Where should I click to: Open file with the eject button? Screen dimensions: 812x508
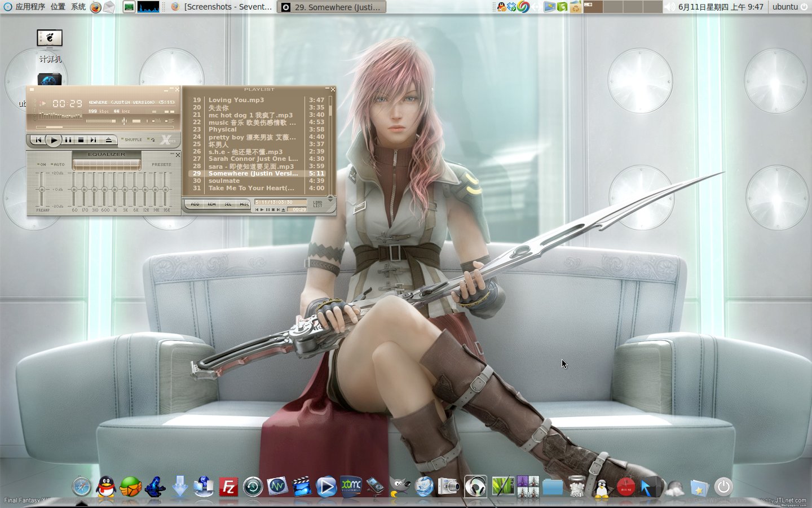[x=109, y=140]
